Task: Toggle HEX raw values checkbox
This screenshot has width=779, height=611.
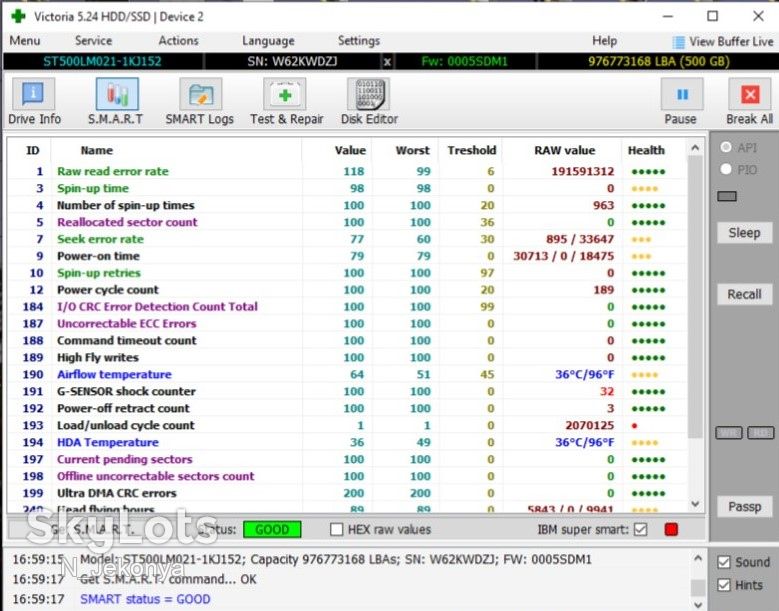Action: [x=336, y=530]
